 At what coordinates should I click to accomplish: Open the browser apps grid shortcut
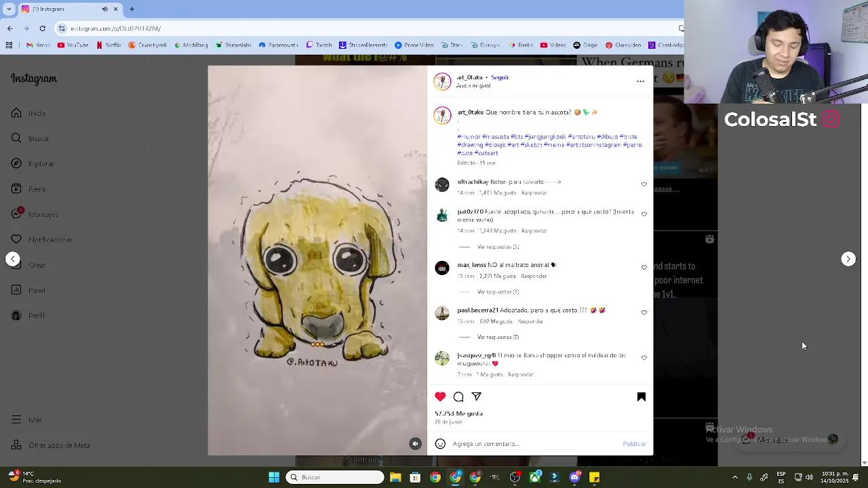[x=9, y=45]
